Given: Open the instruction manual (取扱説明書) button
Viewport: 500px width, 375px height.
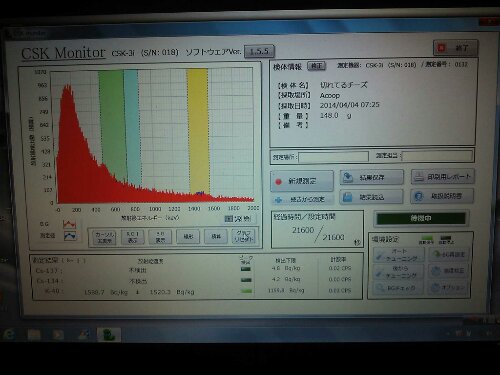Looking at the screenshot, I should (442, 196).
